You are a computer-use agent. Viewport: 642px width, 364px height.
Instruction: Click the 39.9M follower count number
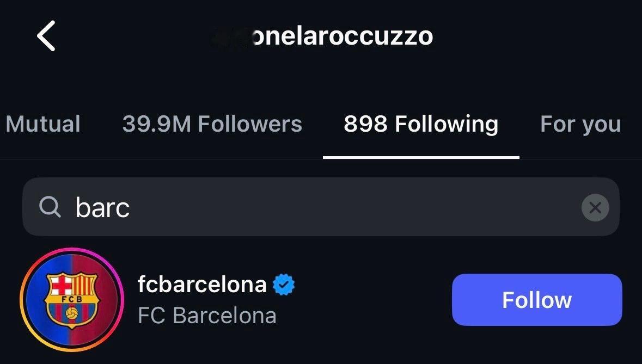(x=157, y=124)
